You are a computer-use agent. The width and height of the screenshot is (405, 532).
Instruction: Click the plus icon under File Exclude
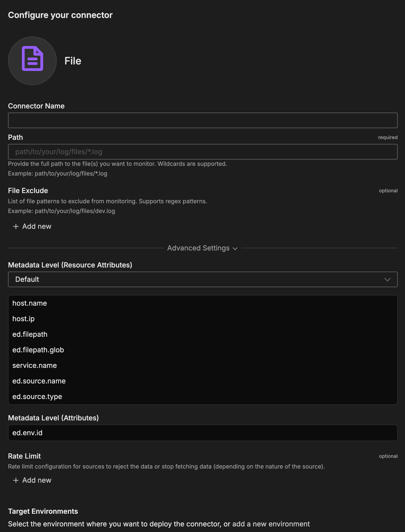click(16, 226)
